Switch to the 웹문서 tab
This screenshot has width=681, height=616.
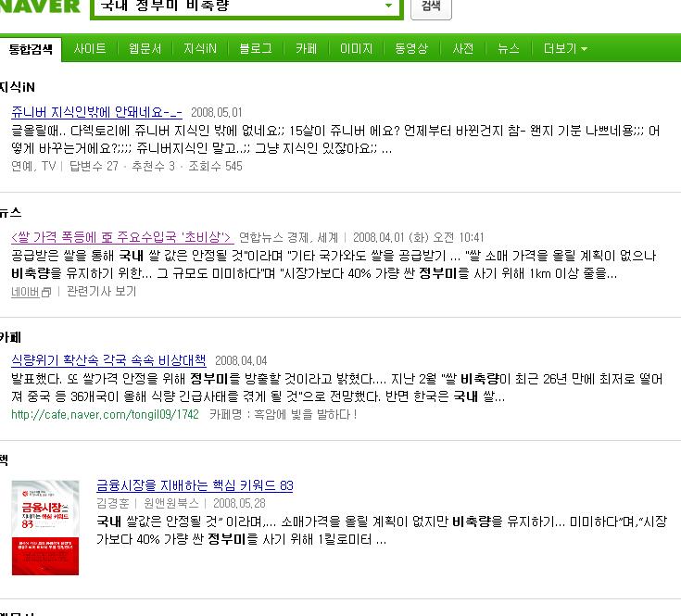point(145,48)
